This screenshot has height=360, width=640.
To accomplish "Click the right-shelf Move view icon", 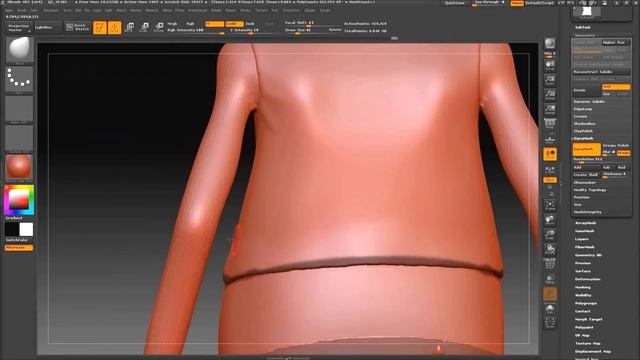I will click(x=550, y=220).
